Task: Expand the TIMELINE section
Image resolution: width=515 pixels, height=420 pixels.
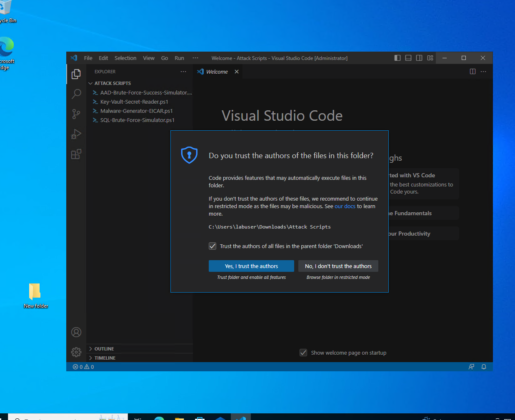Action: [140, 358]
